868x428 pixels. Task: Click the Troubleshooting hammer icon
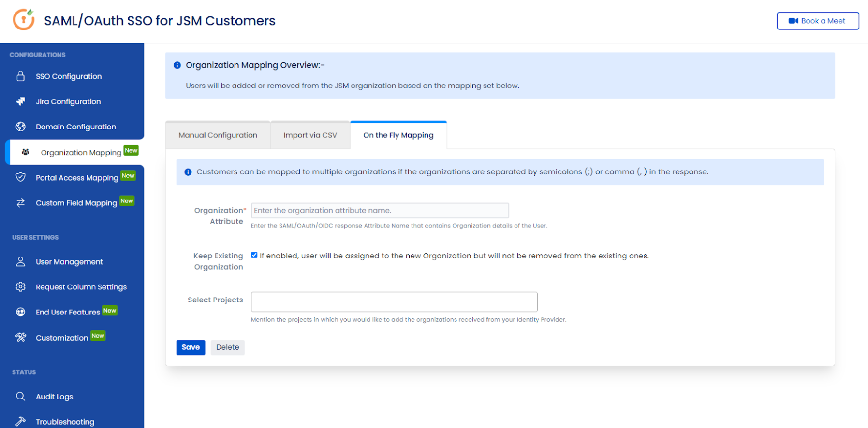pyautogui.click(x=20, y=422)
